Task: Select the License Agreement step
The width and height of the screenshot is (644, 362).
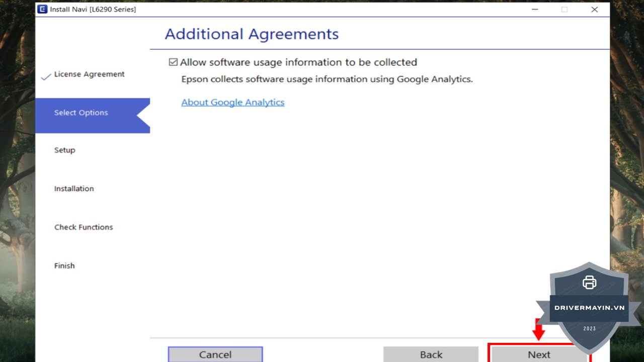Action: pos(89,74)
